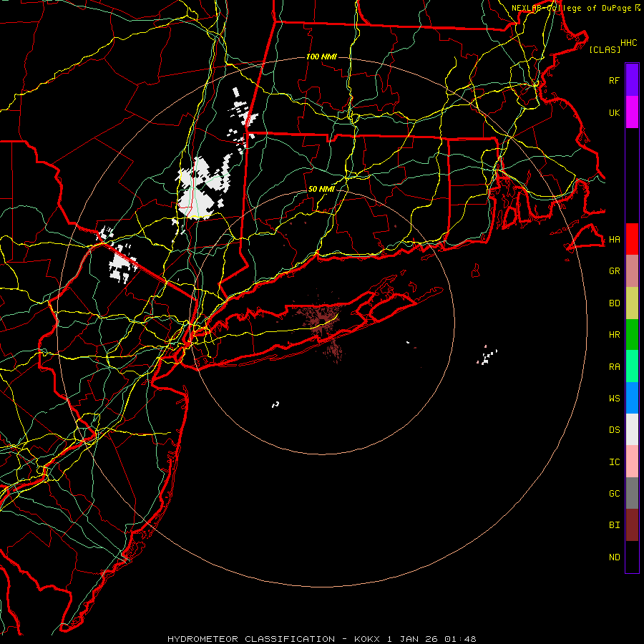Click the [CLAS] label
The image size is (644, 644).
coord(605,49)
